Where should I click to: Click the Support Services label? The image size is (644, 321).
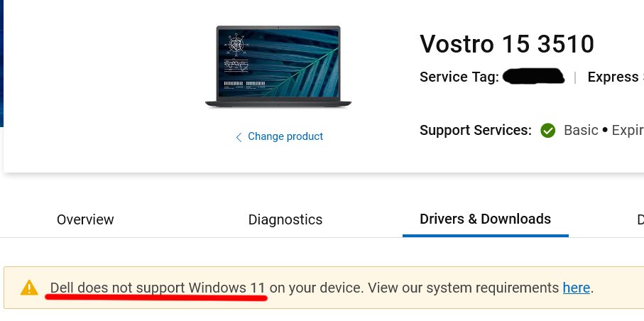476,130
